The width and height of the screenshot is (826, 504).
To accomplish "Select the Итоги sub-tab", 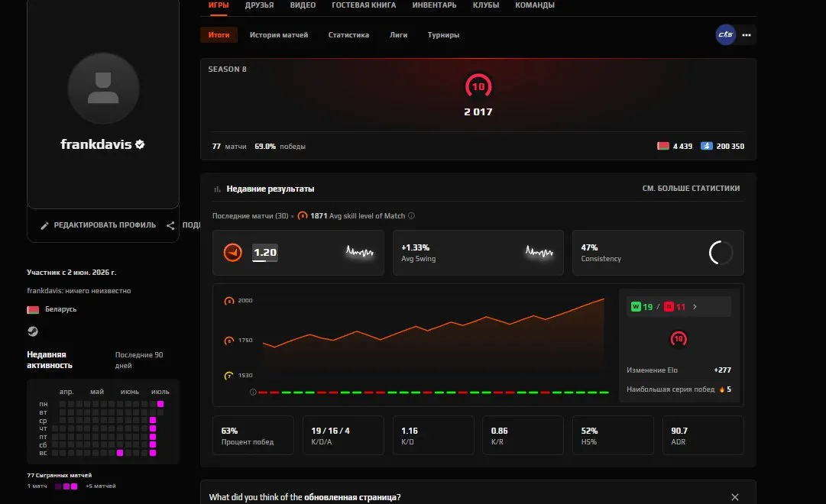I will point(219,35).
